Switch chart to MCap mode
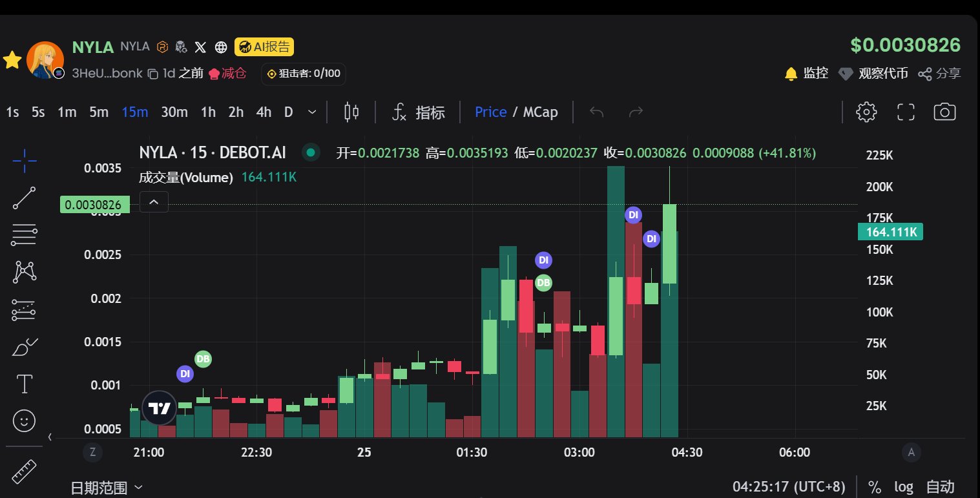The image size is (980, 498). pyautogui.click(x=540, y=112)
